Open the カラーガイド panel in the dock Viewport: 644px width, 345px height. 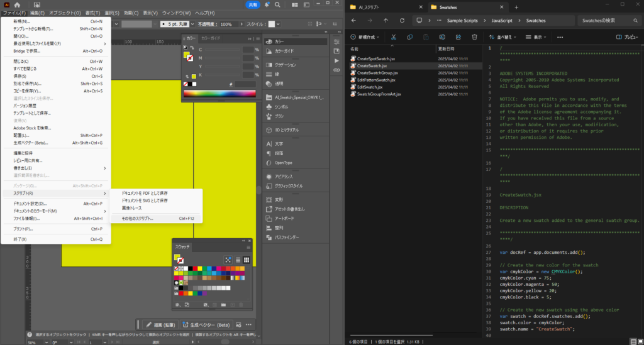click(296, 51)
